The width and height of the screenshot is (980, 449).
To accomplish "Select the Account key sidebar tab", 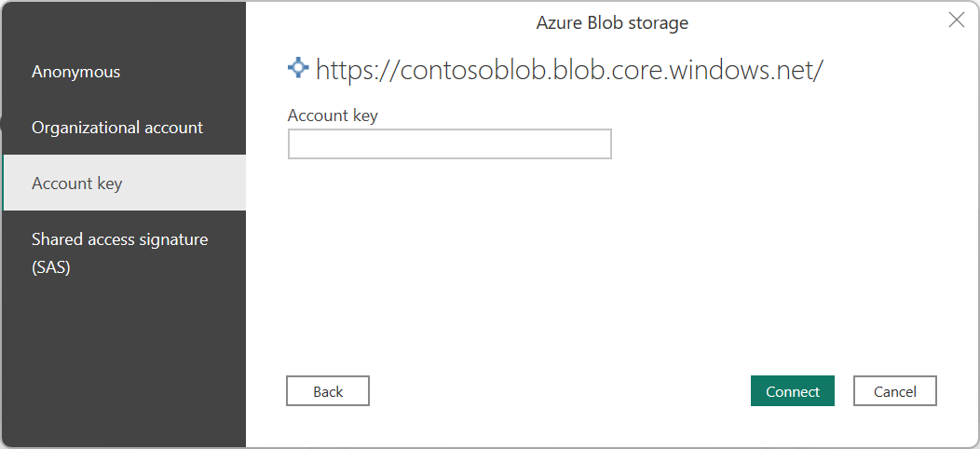I will [77, 184].
